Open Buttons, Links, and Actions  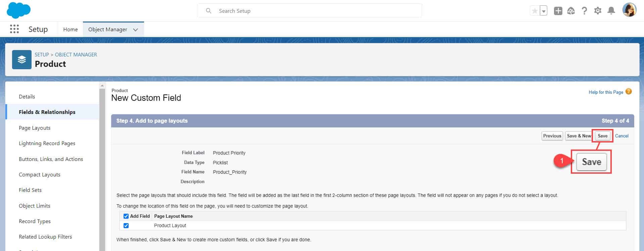pos(51,159)
